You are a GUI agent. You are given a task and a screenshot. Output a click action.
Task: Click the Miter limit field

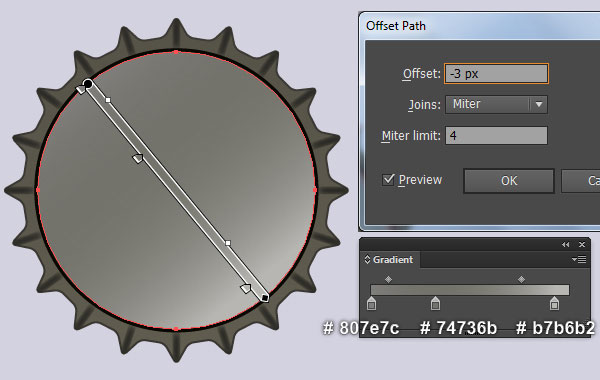coord(496,135)
